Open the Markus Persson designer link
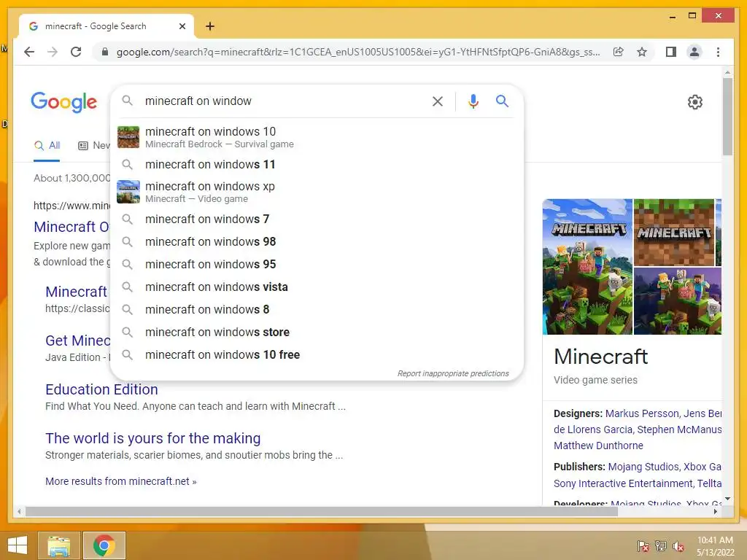Viewport: 747px width, 560px height. coord(642,413)
